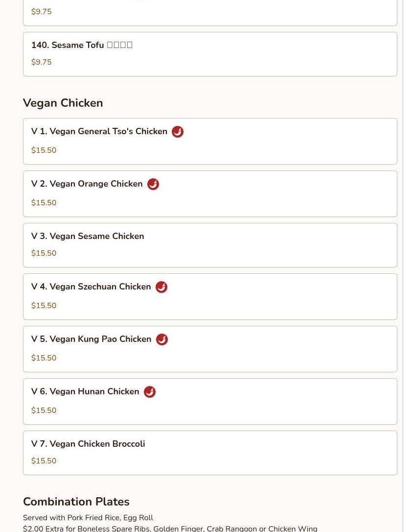This screenshot has height=532, width=413.
Task: Click spicy icon next to Vegan Szechuan Chicken
Action: click(x=161, y=287)
